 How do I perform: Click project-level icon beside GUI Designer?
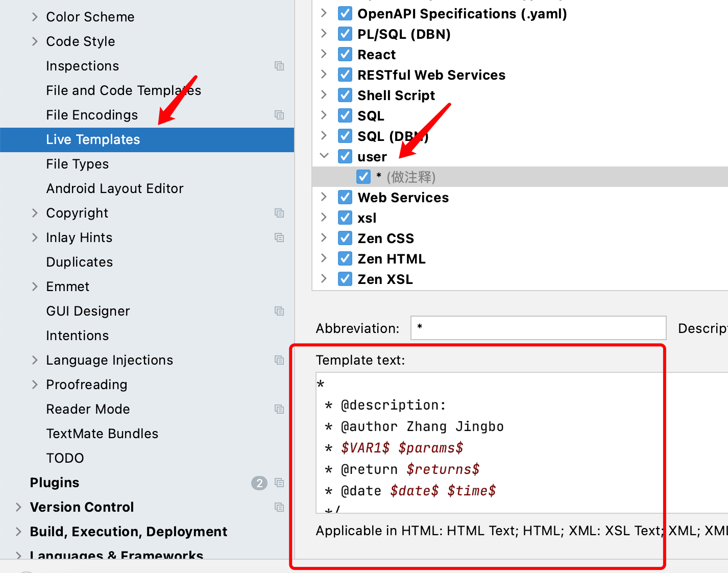279,311
